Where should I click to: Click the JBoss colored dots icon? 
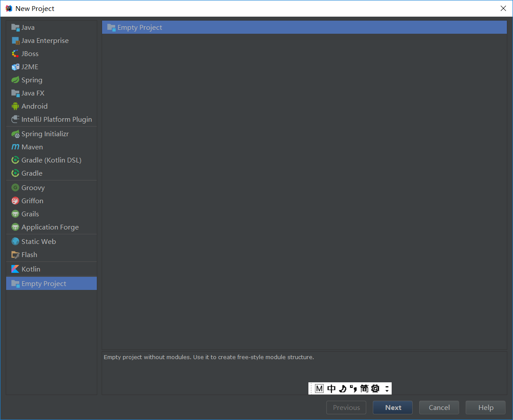pos(15,53)
